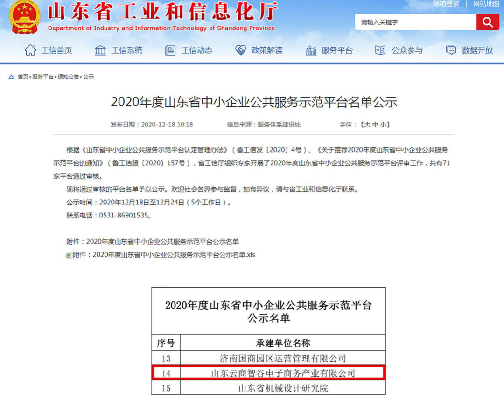This screenshot has width=504, height=420.
Task: Click the row number 13 cell
Action: tap(166, 358)
